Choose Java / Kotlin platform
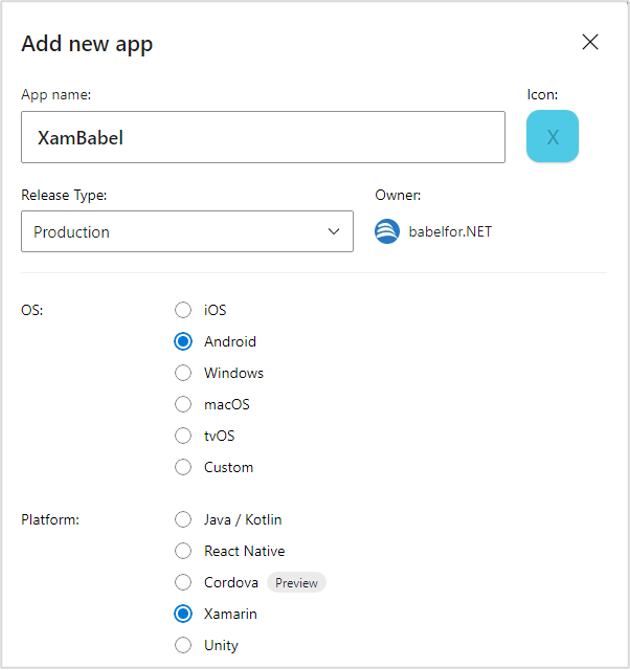The height and width of the screenshot is (670, 630). coord(183,520)
